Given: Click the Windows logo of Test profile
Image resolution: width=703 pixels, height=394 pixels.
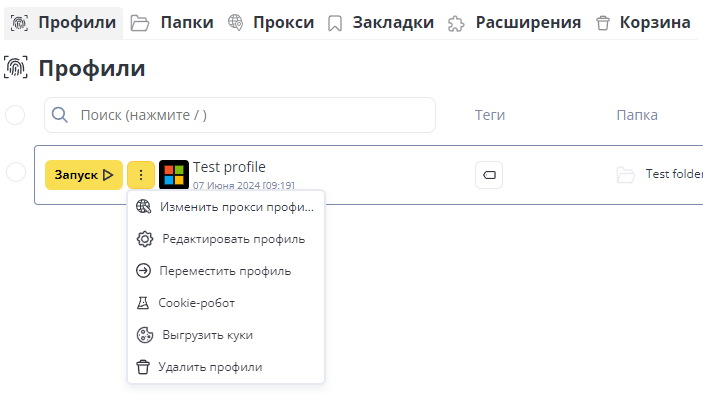Looking at the screenshot, I should [174, 174].
